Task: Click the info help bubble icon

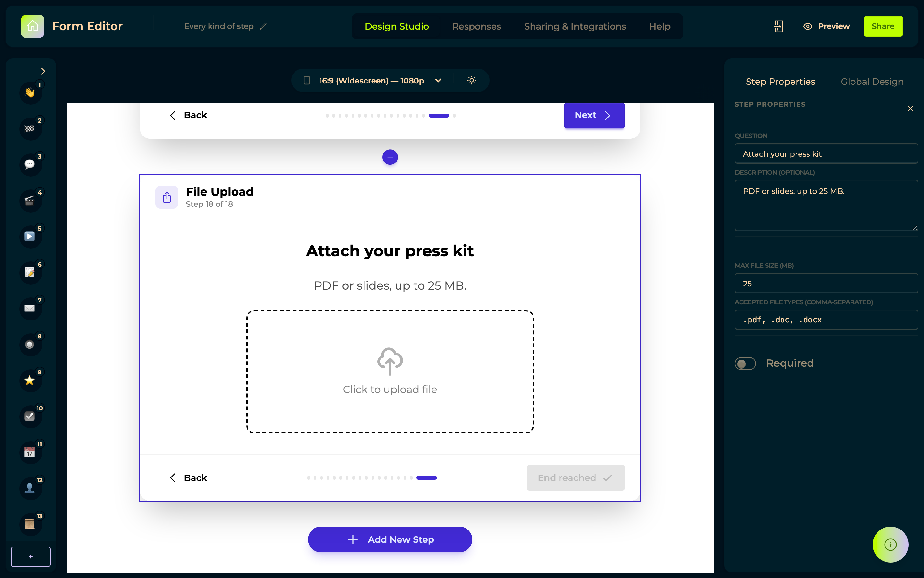Action: [x=890, y=544]
